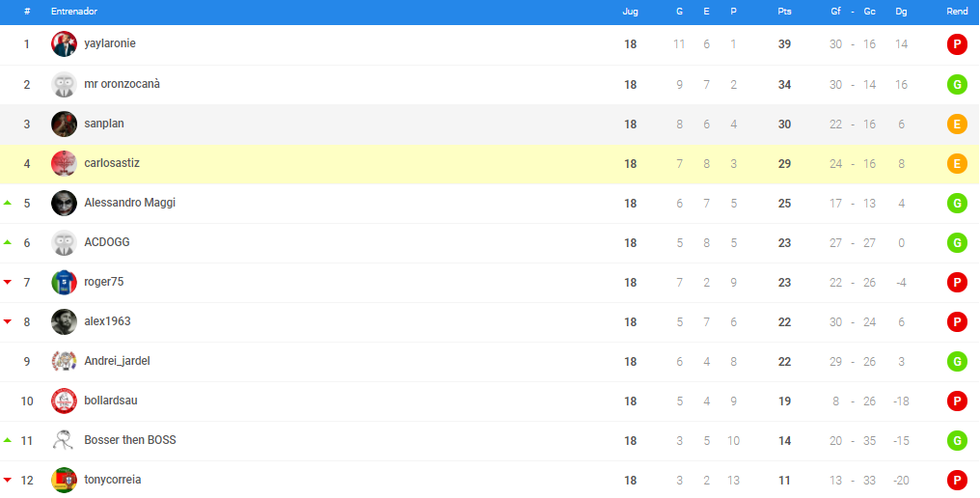Click the red down arrow beside alex1963
This screenshot has width=980, height=498.
tap(8, 321)
